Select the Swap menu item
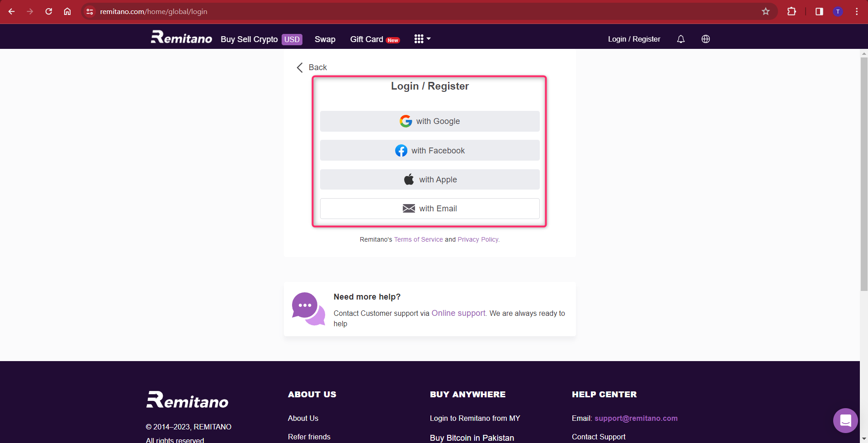The image size is (868, 443). tap(325, 39)
